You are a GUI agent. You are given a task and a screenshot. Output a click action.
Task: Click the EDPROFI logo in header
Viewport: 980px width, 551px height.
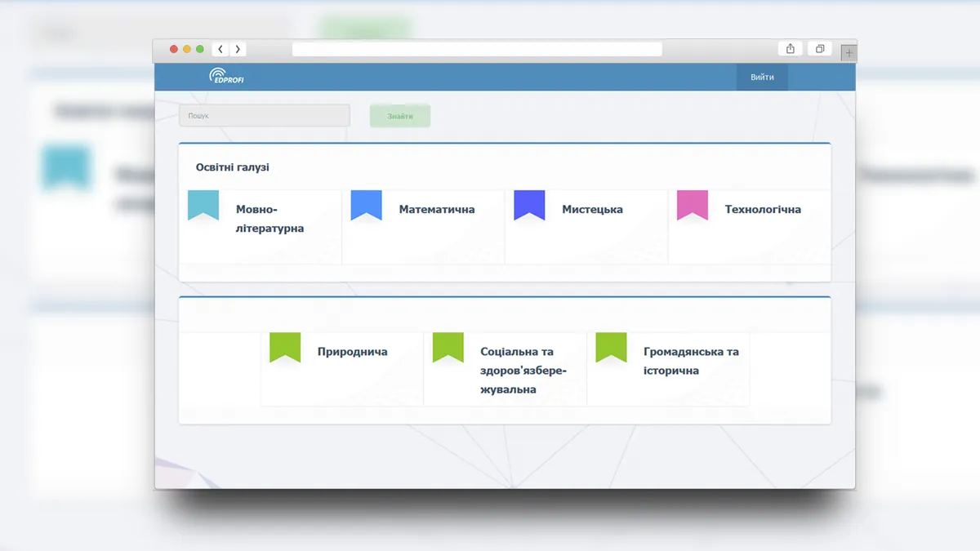226,77
